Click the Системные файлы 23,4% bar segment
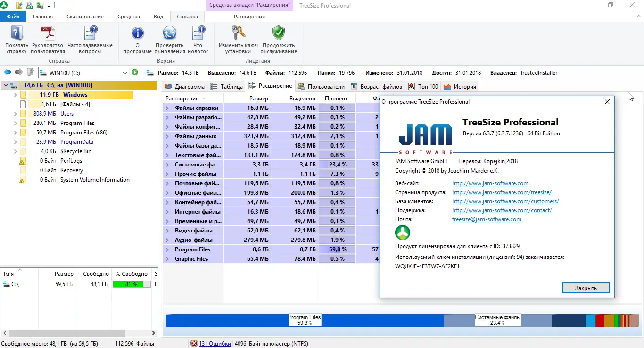Viewport: 644px width, 348px height. tap(498, 321)
